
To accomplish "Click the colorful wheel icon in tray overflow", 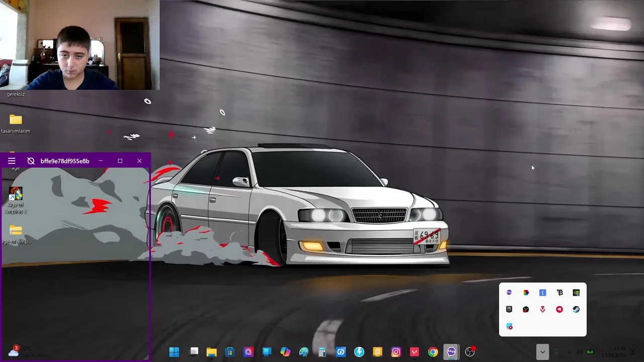I will [x=526, y=293].
